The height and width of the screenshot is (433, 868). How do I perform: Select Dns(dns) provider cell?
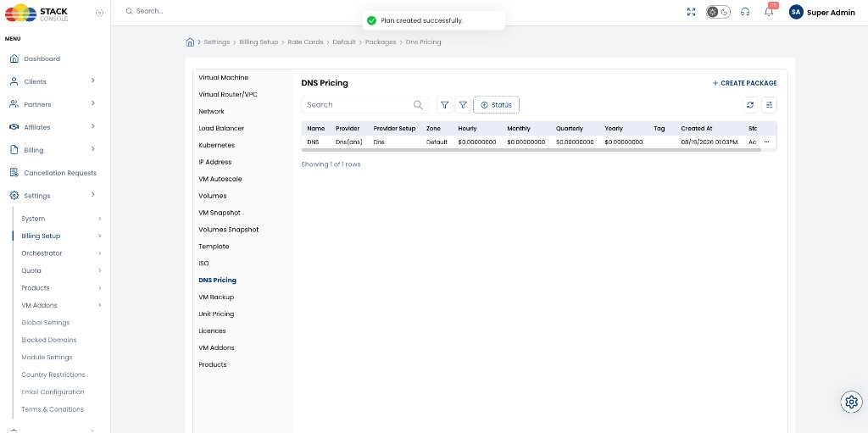(348, 142)
